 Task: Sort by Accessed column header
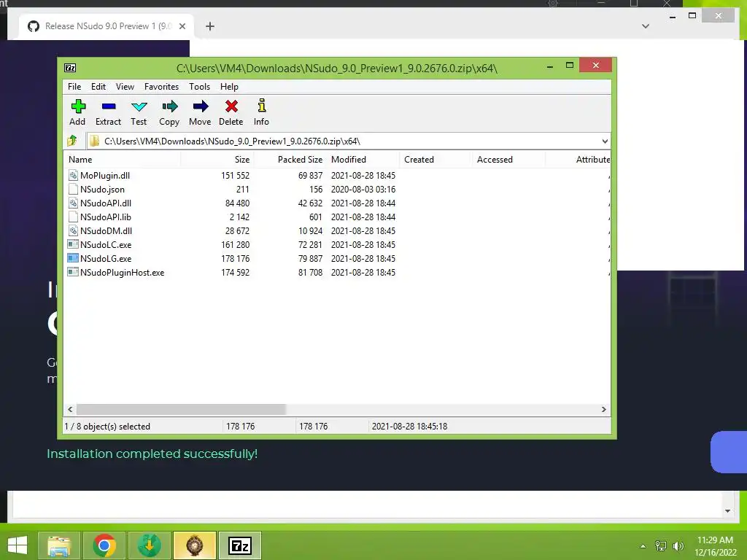coord(508,160)
